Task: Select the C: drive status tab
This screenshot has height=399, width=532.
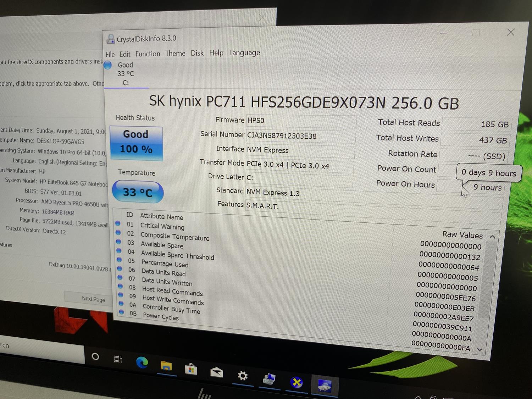Action: [x=126, y=74]
